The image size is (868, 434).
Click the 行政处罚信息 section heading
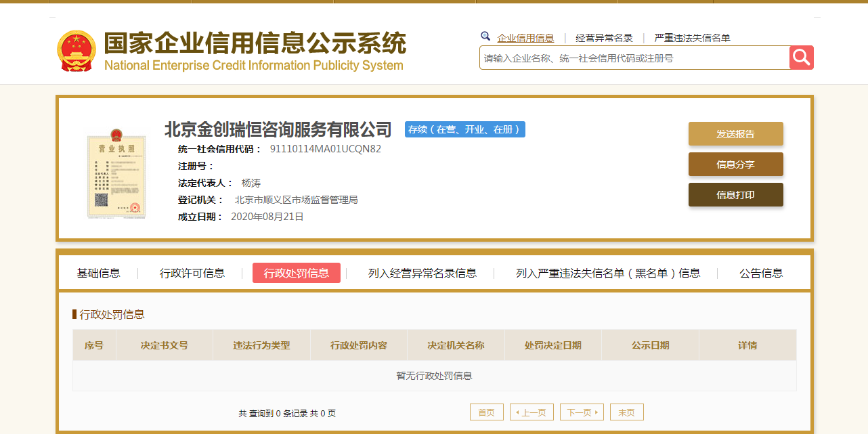112,314
